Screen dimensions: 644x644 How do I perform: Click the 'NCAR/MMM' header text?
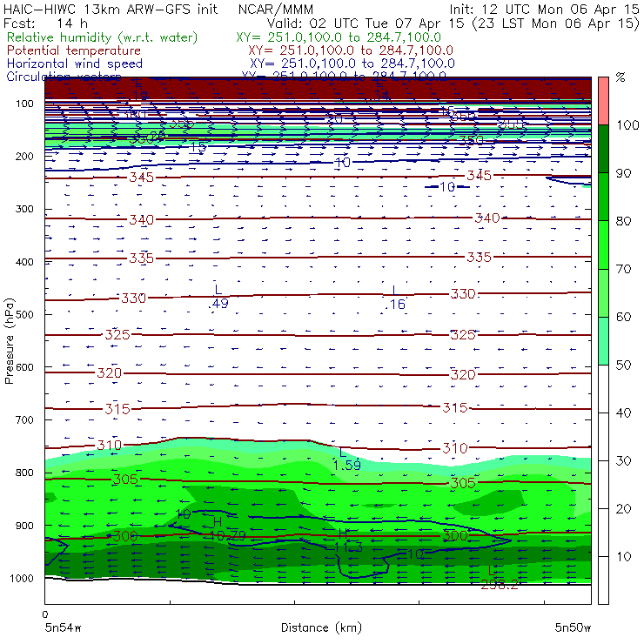click(276, 9)
